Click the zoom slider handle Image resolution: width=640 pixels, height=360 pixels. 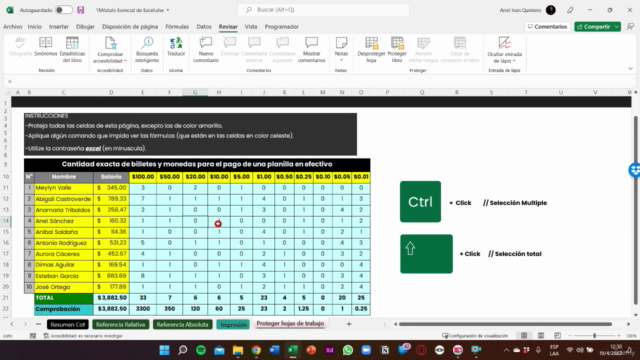pos(595,336)
